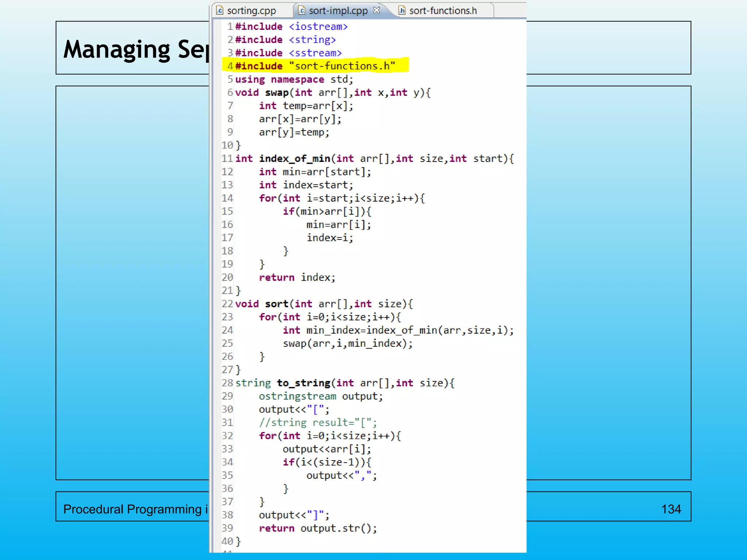Click 'min=arr[i];' line
Viewport: 747px width, 560px height.
coord(339,225)
